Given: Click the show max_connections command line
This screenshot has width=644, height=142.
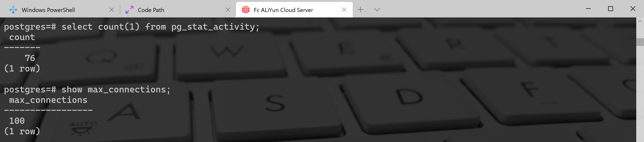Looking at the screenshot, I should pyautogui.click(x=87, y=90).
